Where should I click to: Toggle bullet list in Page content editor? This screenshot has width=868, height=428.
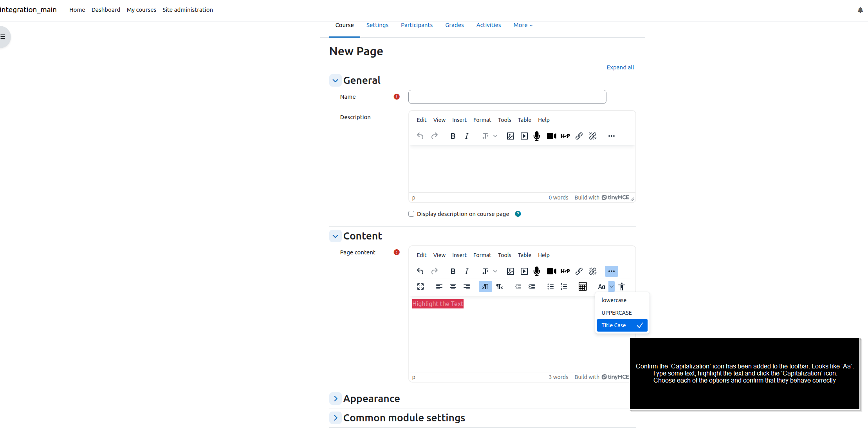[x=550, y=287]
